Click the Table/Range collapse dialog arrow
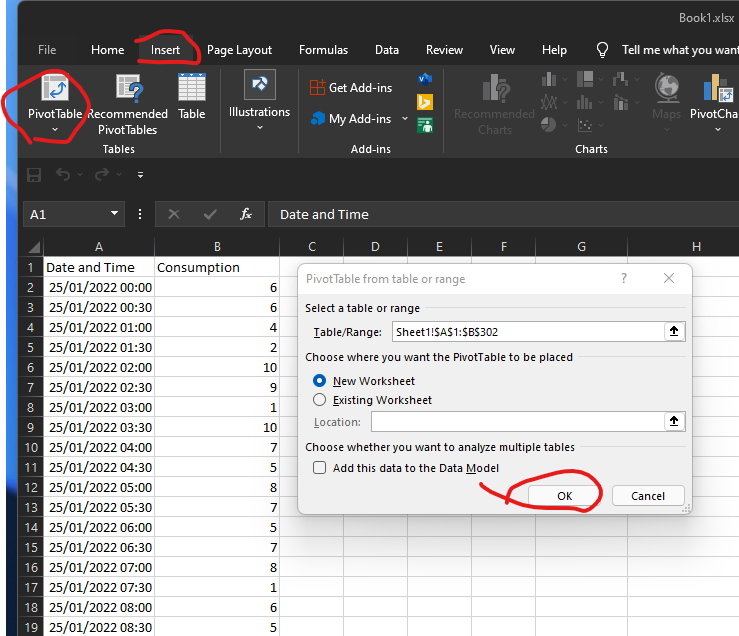 point(674,331)
